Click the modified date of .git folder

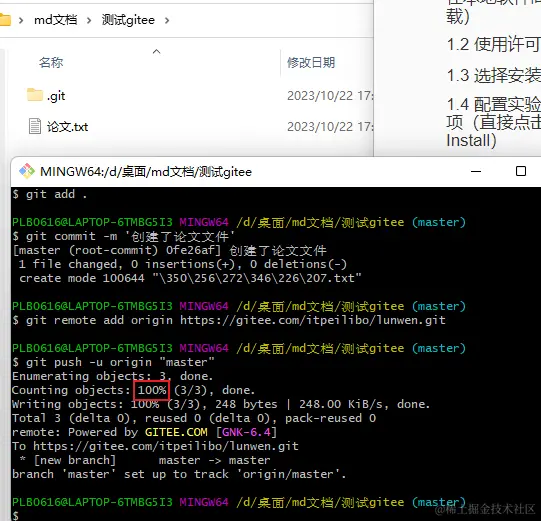pyautogui.click(x=330, y=96)
